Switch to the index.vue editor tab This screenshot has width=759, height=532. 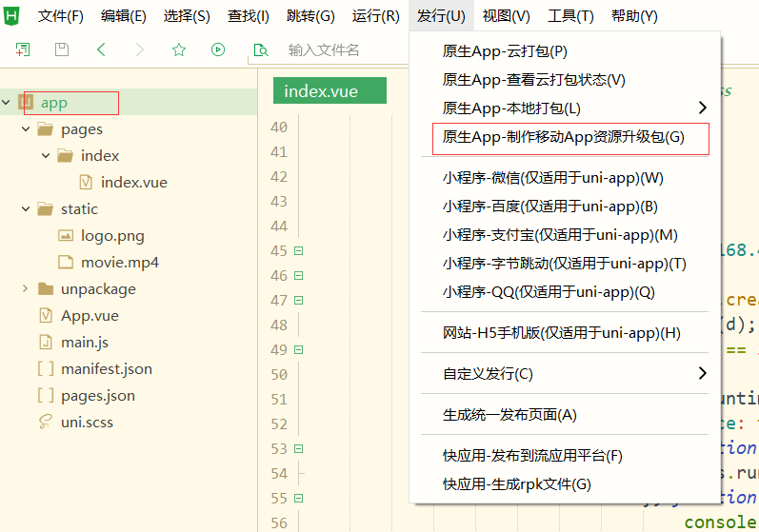click(x=330, y=90)
